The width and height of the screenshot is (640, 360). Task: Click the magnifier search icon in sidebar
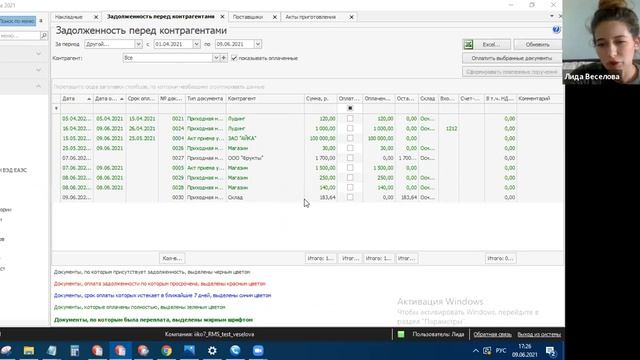44,36
